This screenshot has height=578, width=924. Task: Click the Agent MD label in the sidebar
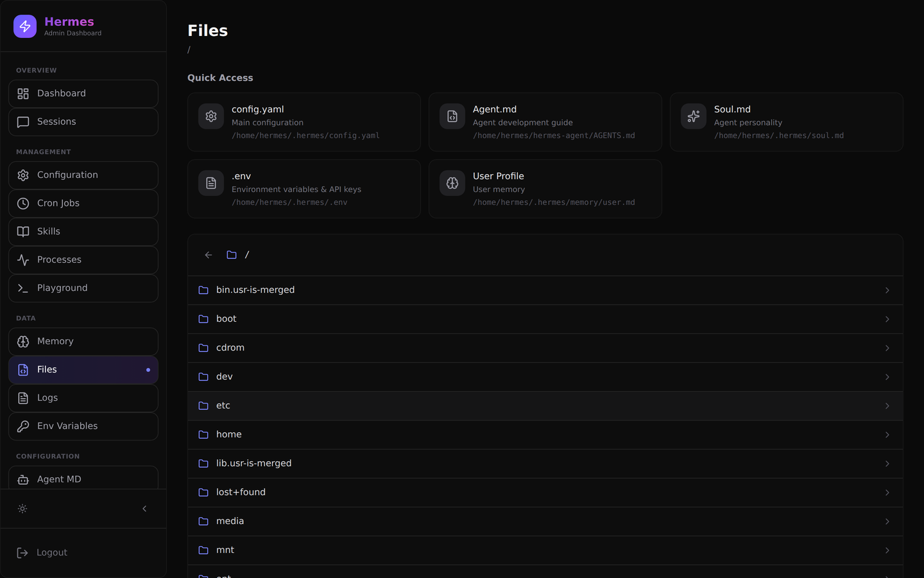(59, 480)
